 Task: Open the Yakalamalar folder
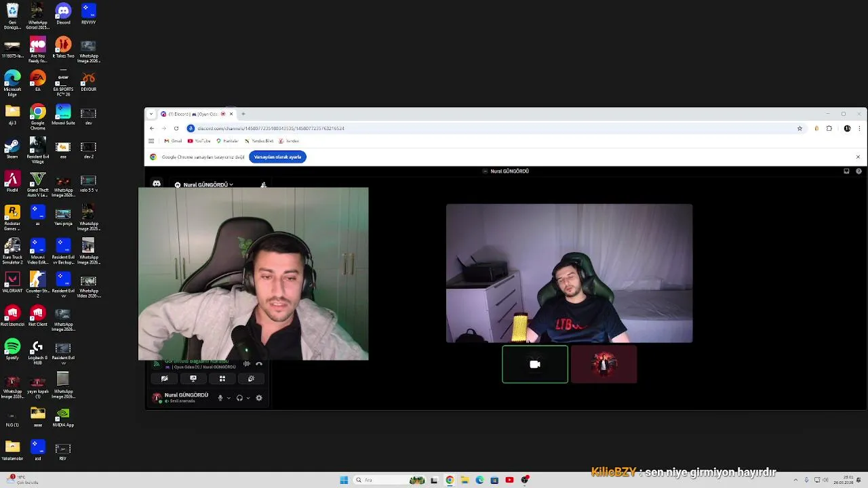click(12, 451)
